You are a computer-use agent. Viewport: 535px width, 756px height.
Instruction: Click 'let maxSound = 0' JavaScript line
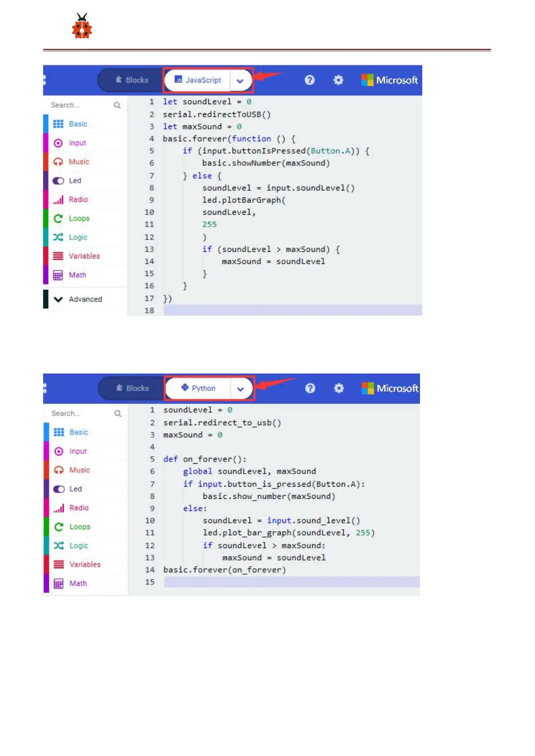point(202,127)
